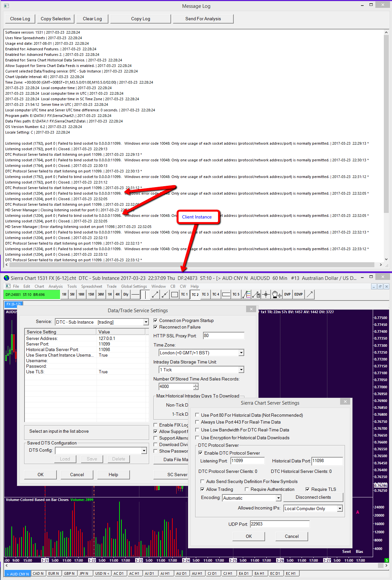Open the Encoding Automatic dropdown
Image resolution: width=392 pixels, height=580 pixels.
pos(278,498)
